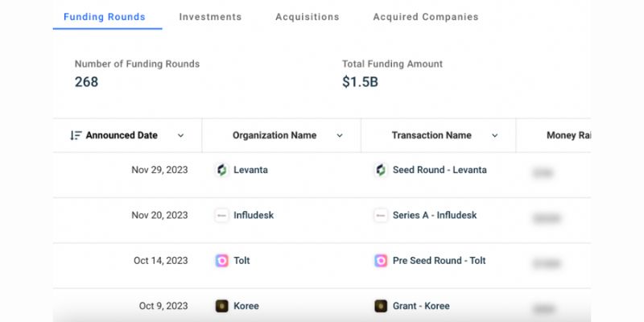Open the Organization Name column dropdown chevron
The height and width of the screenshot is (322, 644).
340,135
